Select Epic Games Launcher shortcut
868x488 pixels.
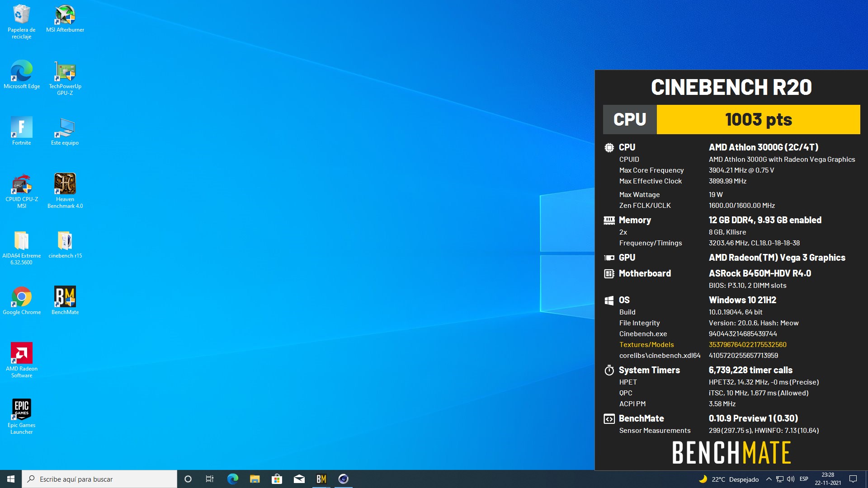[x=21, y=417]
